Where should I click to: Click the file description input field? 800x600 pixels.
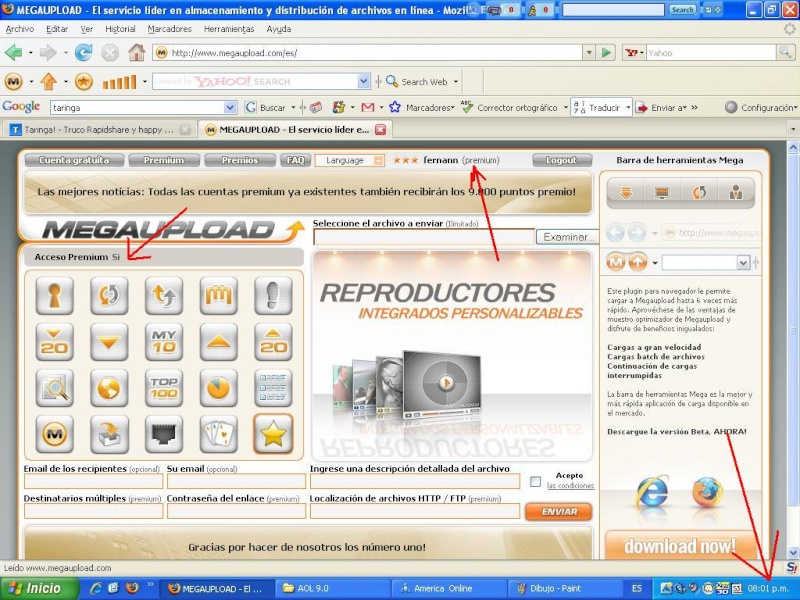pyautogui.click(x=415, y=481)
